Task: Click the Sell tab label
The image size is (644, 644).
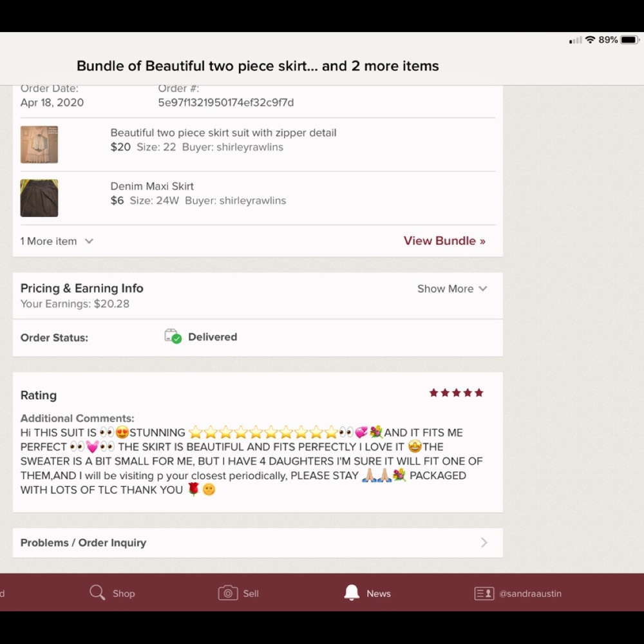Action: click(251, 594)
